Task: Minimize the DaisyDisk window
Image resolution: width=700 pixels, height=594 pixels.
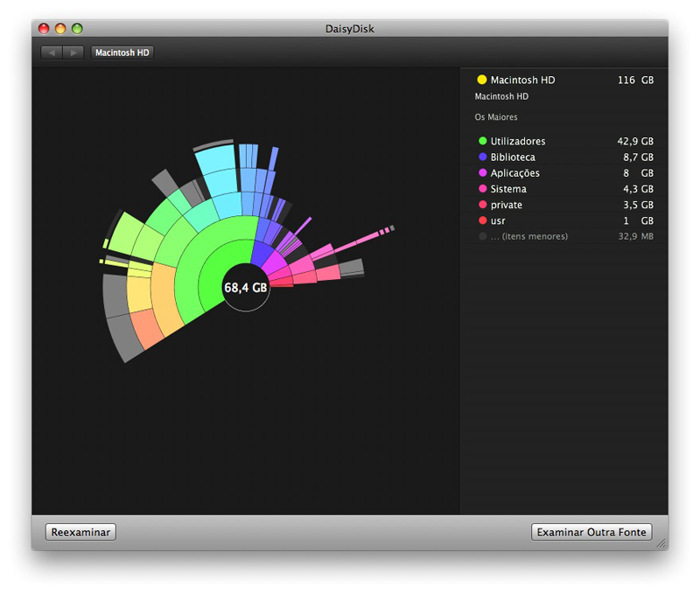Action: pos(60,29)
